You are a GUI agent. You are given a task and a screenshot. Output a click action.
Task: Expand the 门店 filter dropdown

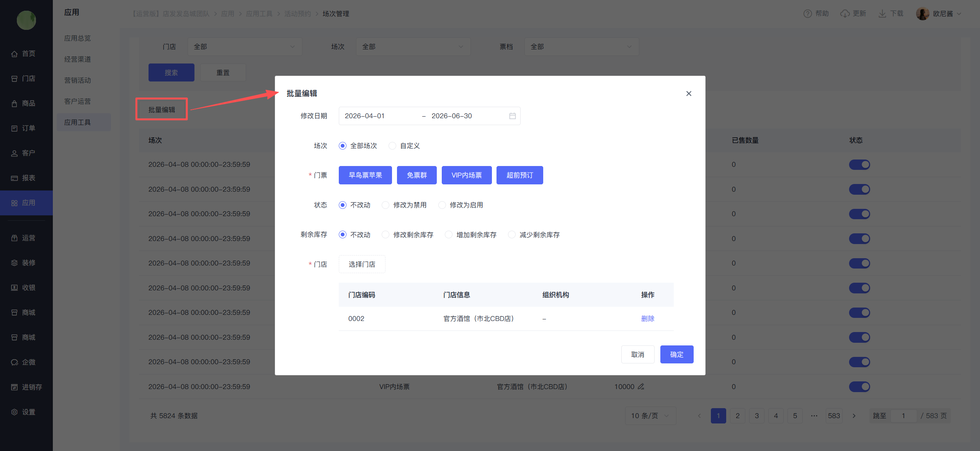(x=245, y=47)
